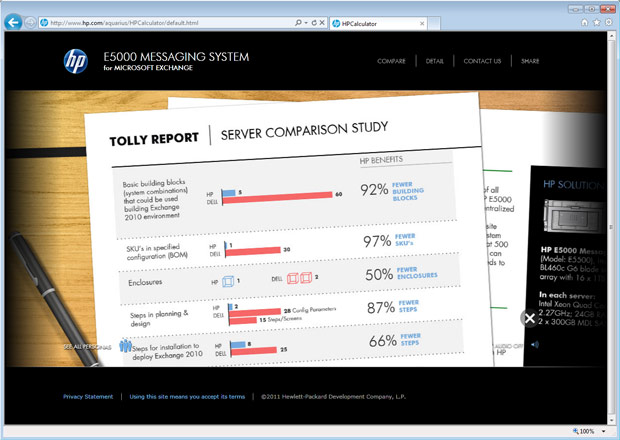The width and height of the screenshot is (620, 440).
Task: Click the AUDIO OFF label
Action: pyautogui.click(x=508, y=346)
